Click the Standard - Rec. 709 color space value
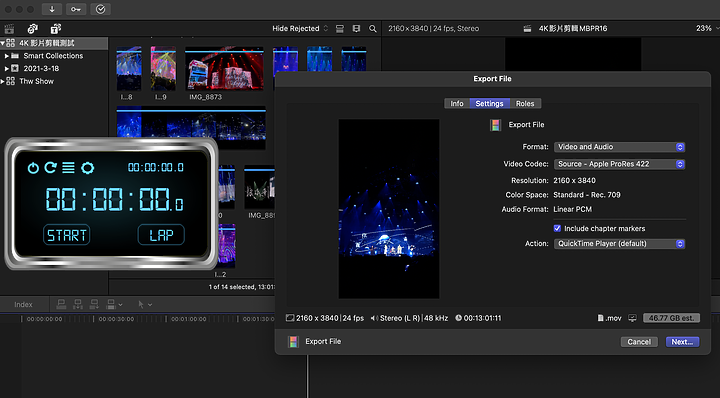This screenshot has height=398, width=720. click(x=587, y=195)
